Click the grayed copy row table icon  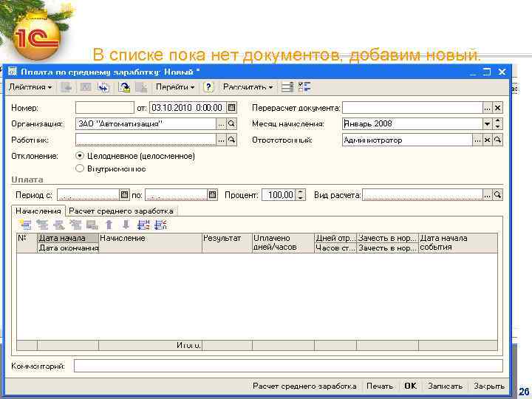click(42, 225)
